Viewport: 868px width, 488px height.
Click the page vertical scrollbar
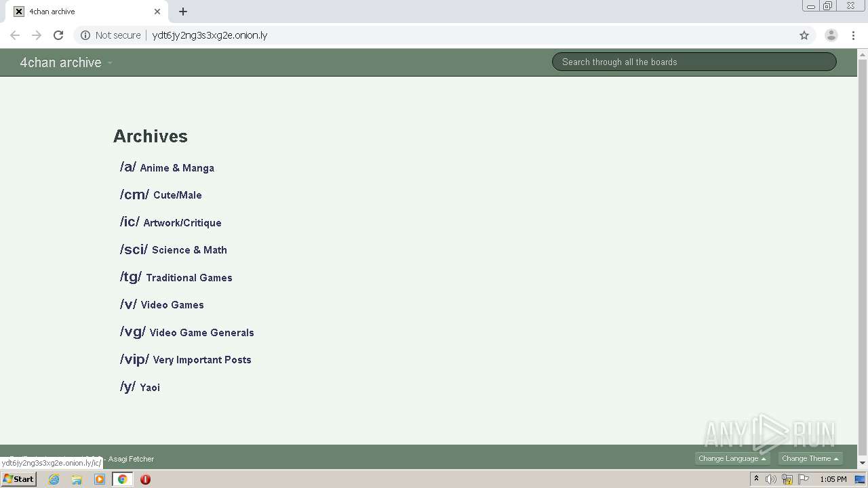pyautogui.click(x=863, y=258)
